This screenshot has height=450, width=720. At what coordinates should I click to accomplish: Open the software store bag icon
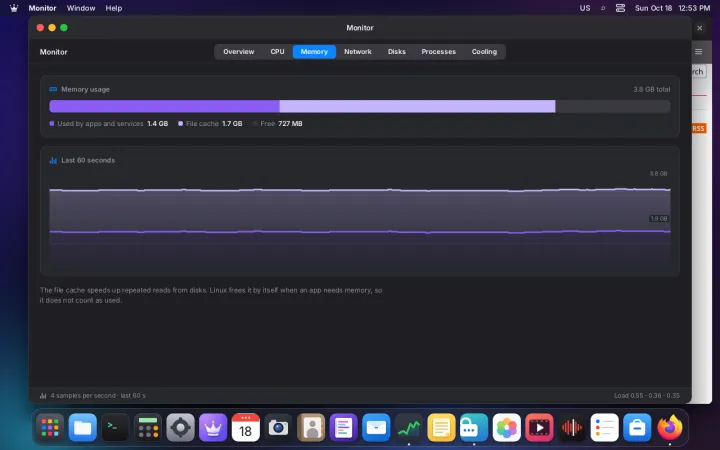point(637,428)
